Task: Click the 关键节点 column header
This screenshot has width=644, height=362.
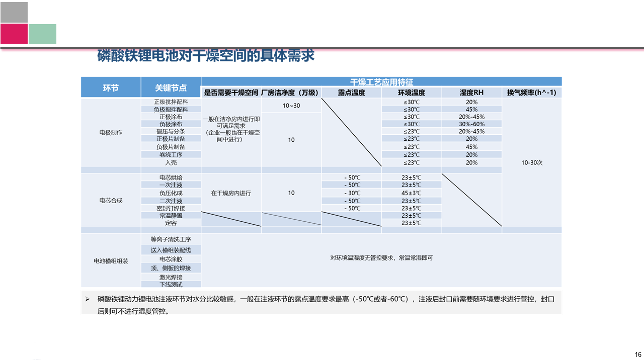Action: point(171,88)
